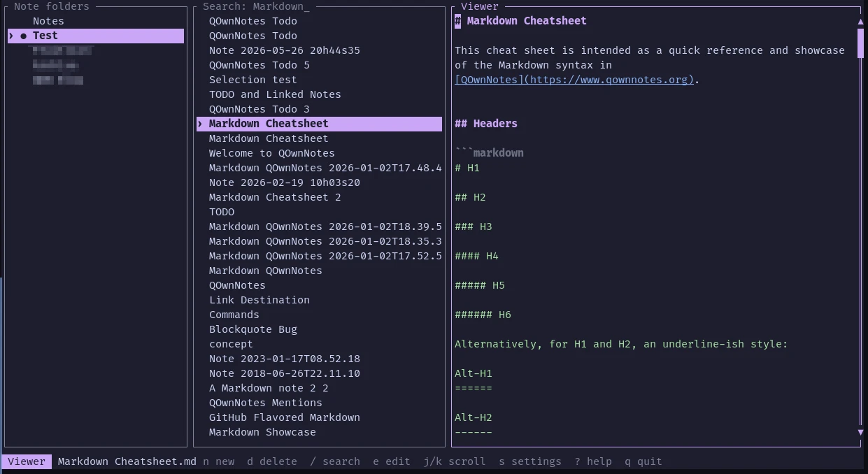The image size is (868, 474).
Task: Open 'Note 2018-06-26T22.11.10' note
Action: (285, 373)
